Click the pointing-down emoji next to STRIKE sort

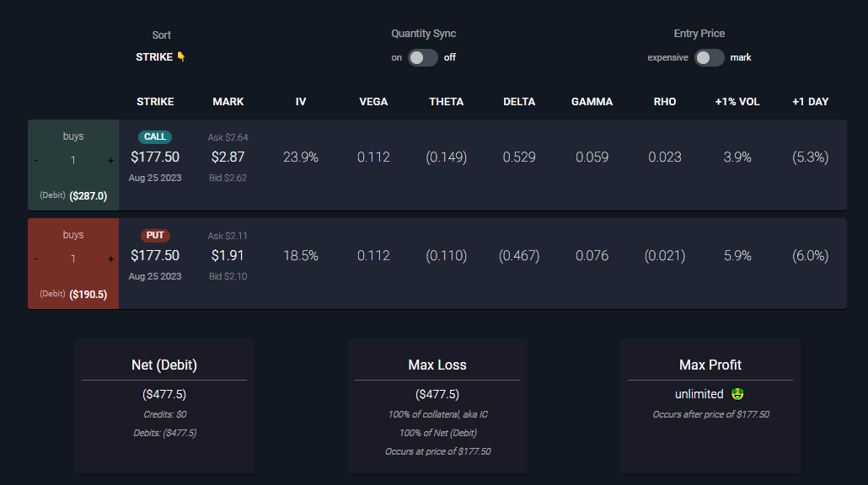click(181, 57)
